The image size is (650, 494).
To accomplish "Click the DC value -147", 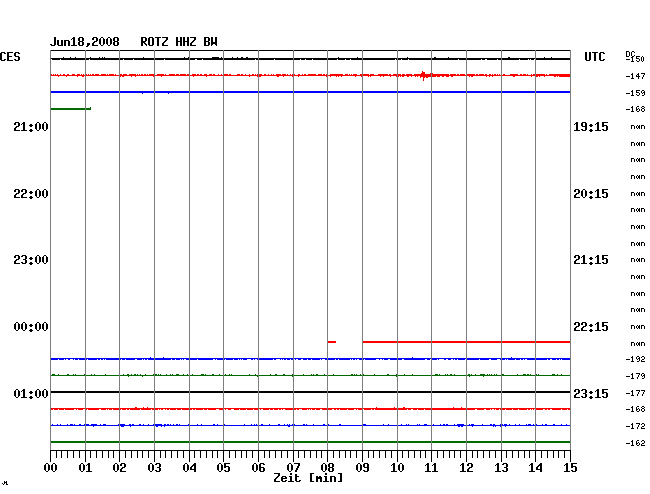I will point(635,76).
